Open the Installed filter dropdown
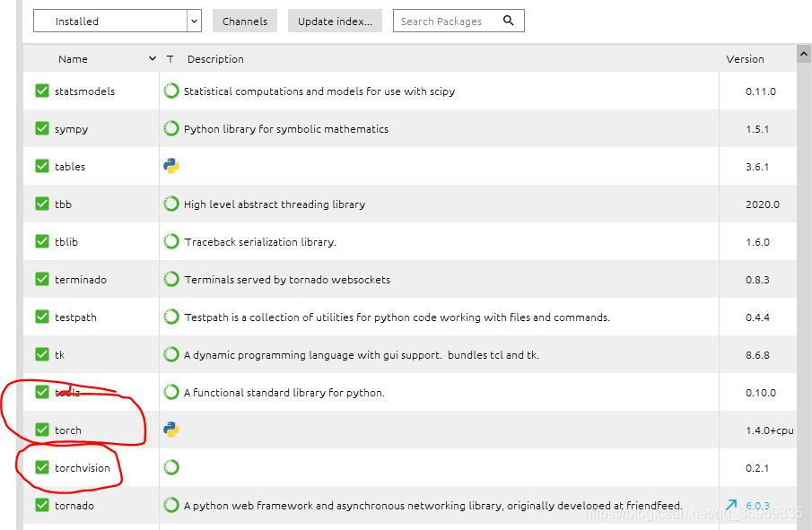 tap(117, 22)
